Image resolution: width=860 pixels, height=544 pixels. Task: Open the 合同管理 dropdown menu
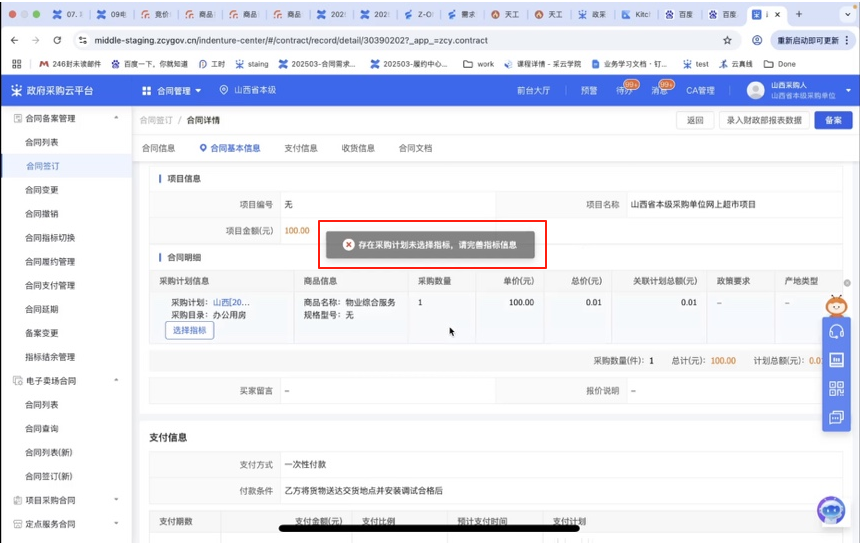coord(172,90)
